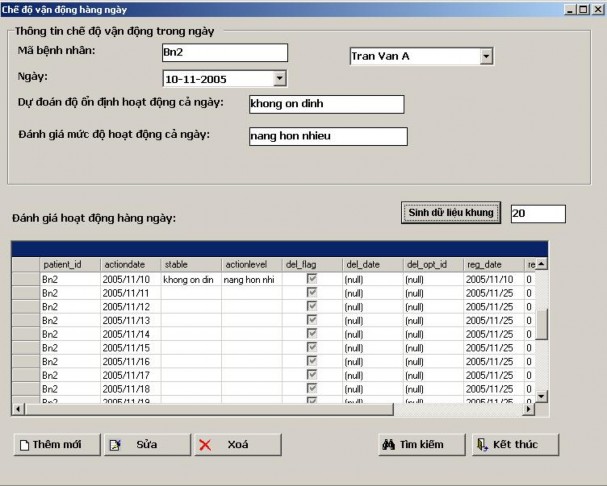Click Sinh dữ liệu khung button

click(450, 213)
